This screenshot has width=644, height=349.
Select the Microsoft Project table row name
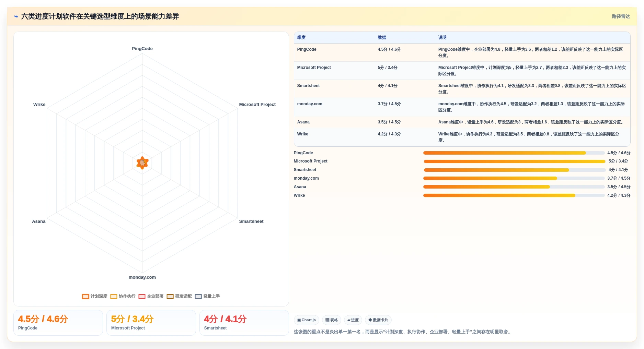314,68
